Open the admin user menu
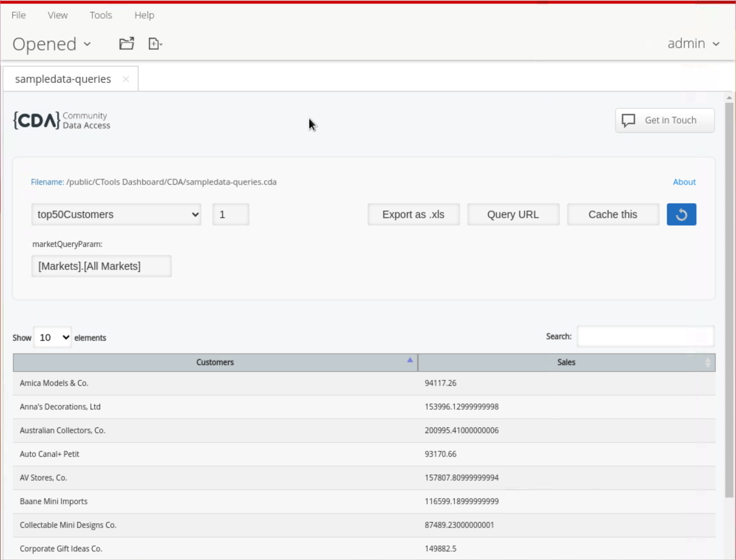Image resolution: width=736 pixels, height=560 pixels. pyautogui.click(x=693, y=44)
